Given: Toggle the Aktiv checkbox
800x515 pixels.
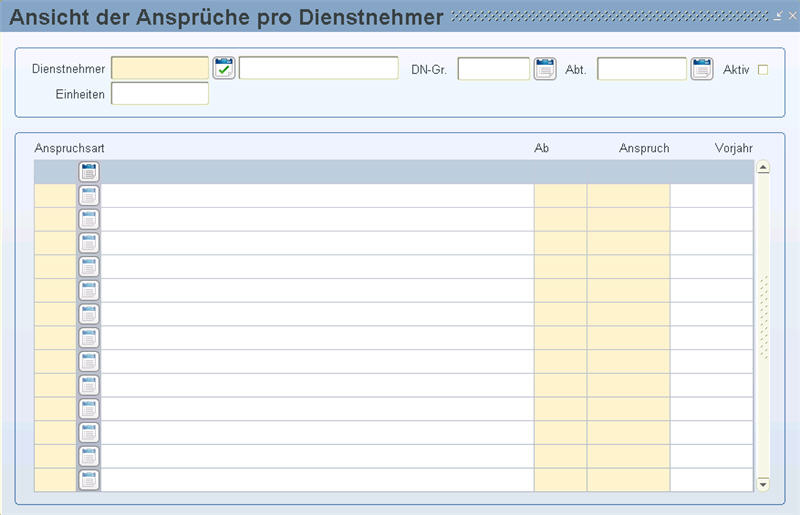Looking at the screenshot, I should click(x=763, y=70).
